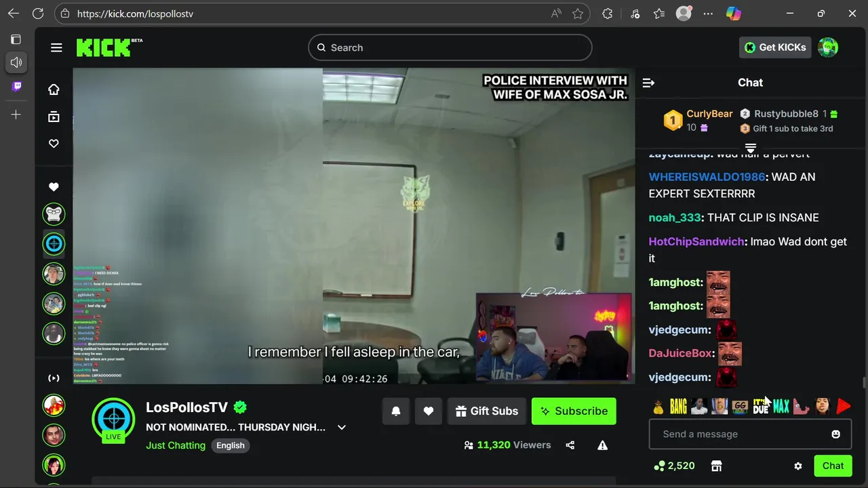The height and width of the screenshot is (488, 868).
Task: Open the tab actions menu icon
Action: pyautogui.click(x=16, y=39)
